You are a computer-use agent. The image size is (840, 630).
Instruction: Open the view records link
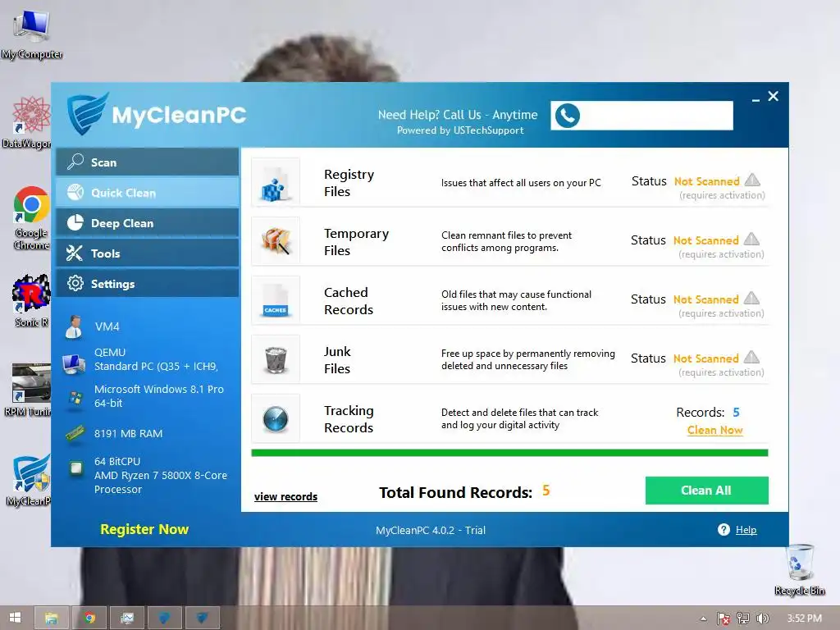click(x=285, y=496)
